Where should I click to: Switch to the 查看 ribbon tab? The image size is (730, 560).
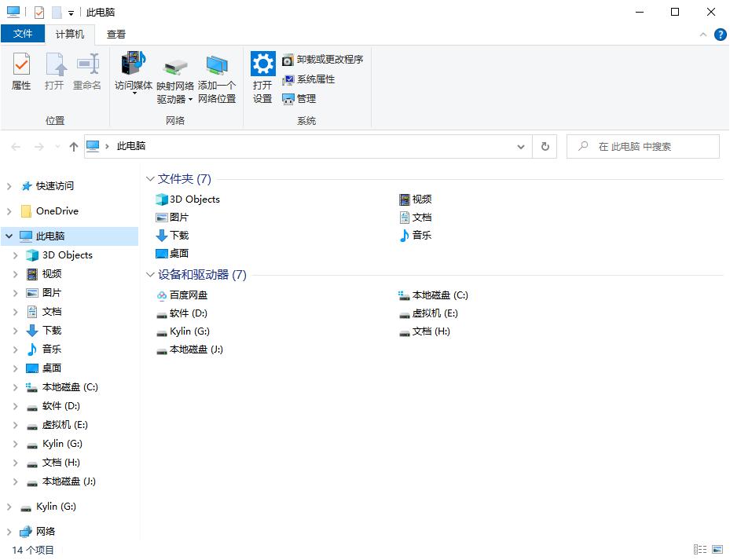click(116, 34)
